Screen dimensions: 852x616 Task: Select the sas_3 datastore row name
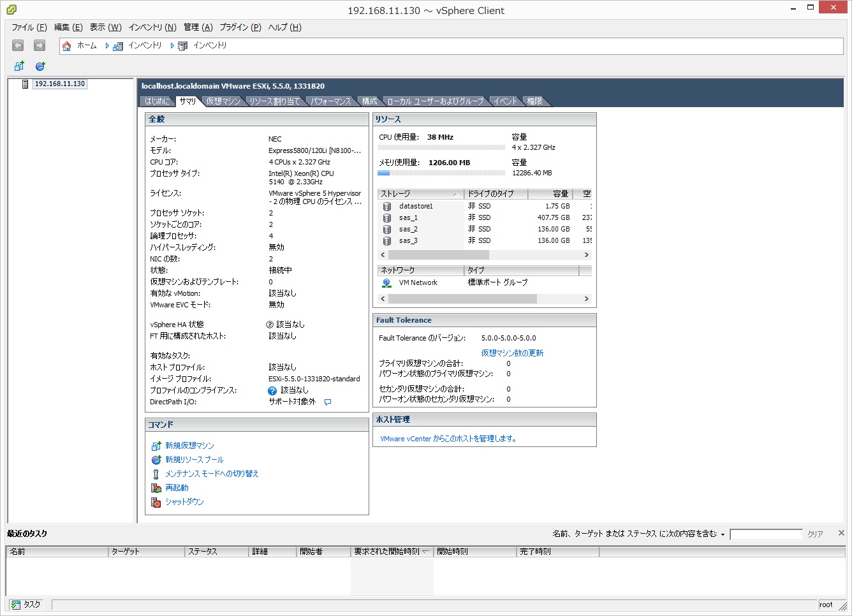[408, 241]
